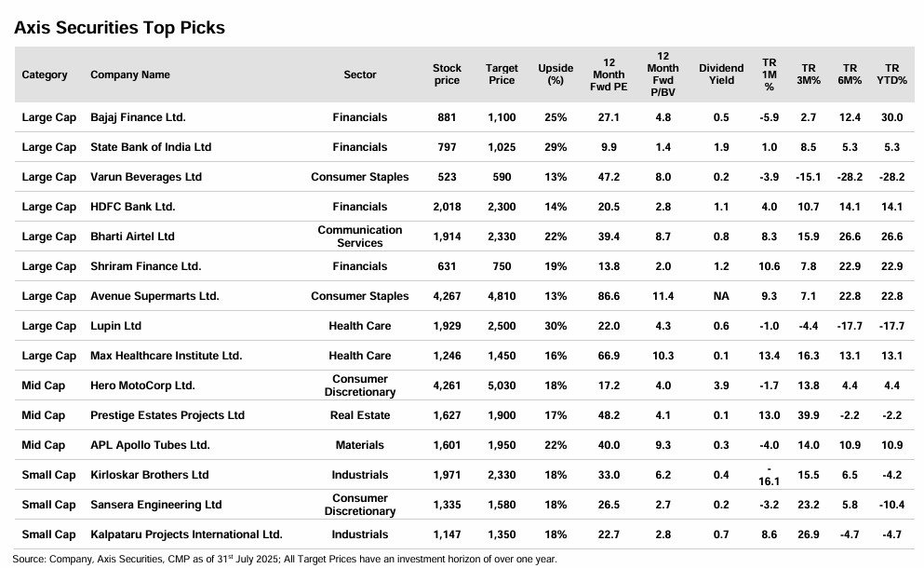
Task: Click the Target Price column header
Action: coord(502,74)
